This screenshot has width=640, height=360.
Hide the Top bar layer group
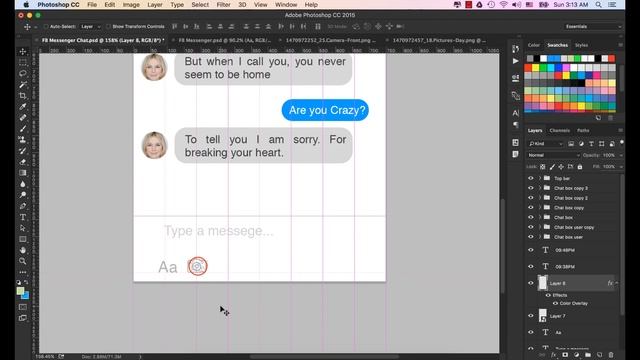[x=531, y=178]
